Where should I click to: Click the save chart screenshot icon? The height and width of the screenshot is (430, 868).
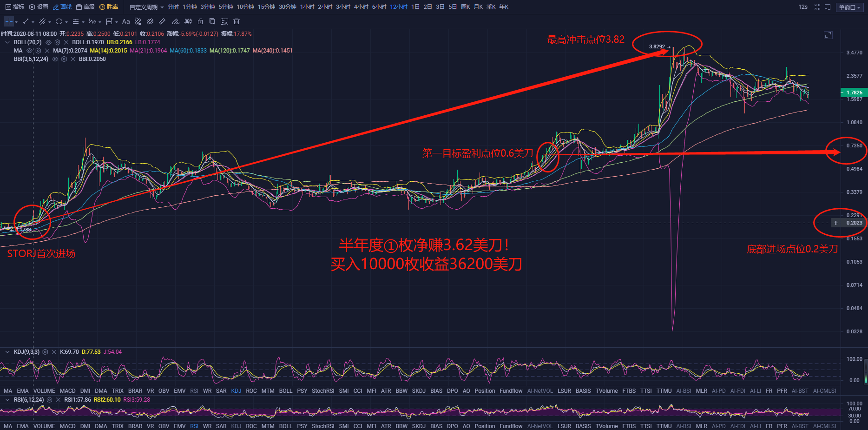224,21
